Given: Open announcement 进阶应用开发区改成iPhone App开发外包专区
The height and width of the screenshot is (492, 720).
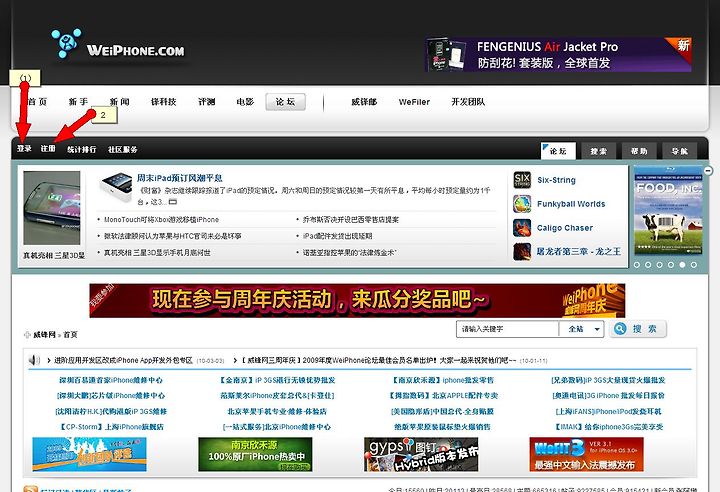Looking at the screenshot, I should pos(124,361).
